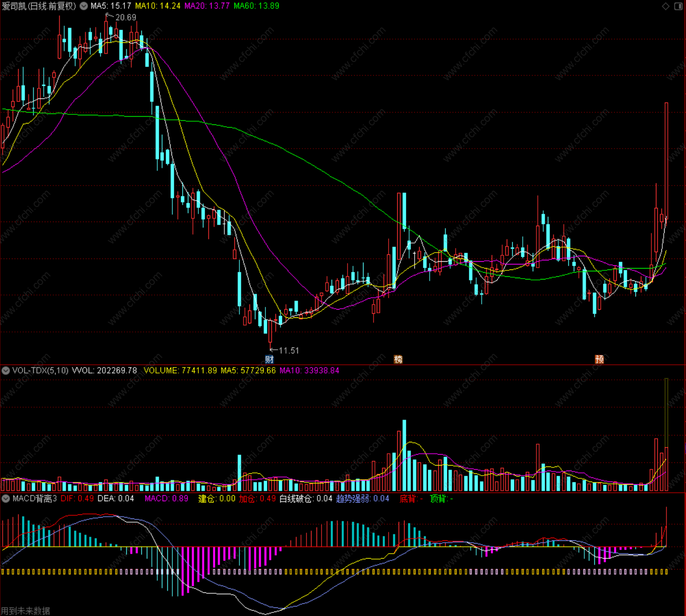This screenshot has height=616, width=686.
Task: Click the 加仓: 0.49 label
Action: [257, 499]
